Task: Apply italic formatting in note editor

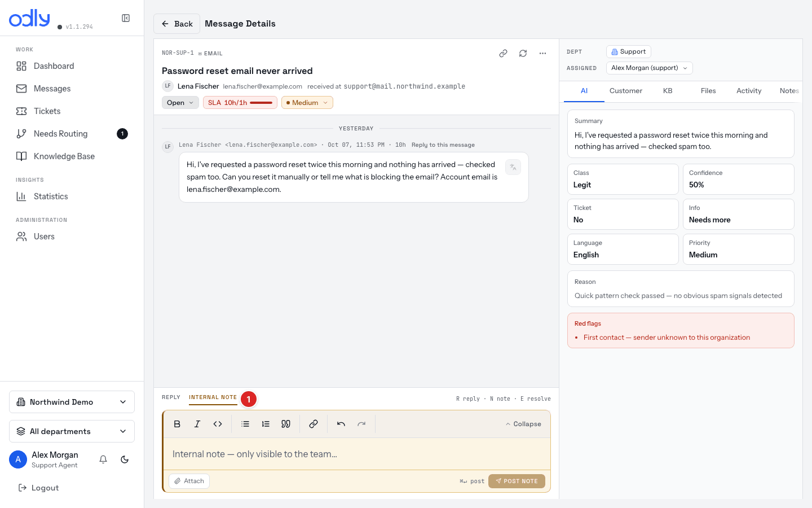Action: pyautogui.click(x=197, y=424)
